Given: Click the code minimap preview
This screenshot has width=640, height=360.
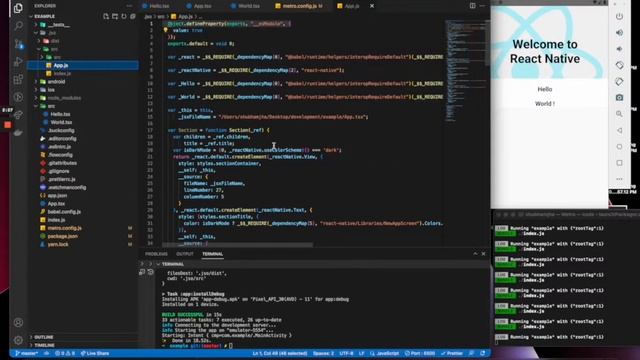Looking at the screenshot, I should pos(465,70).
